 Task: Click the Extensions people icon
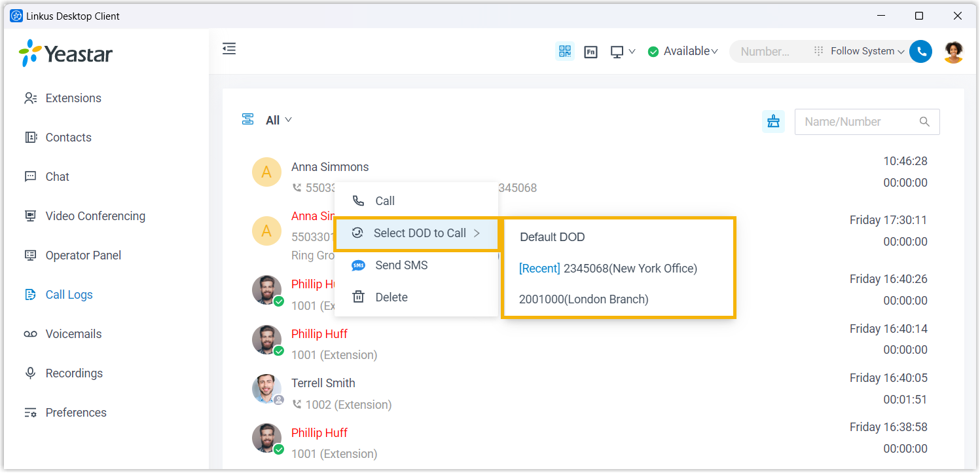pos(31,98)
